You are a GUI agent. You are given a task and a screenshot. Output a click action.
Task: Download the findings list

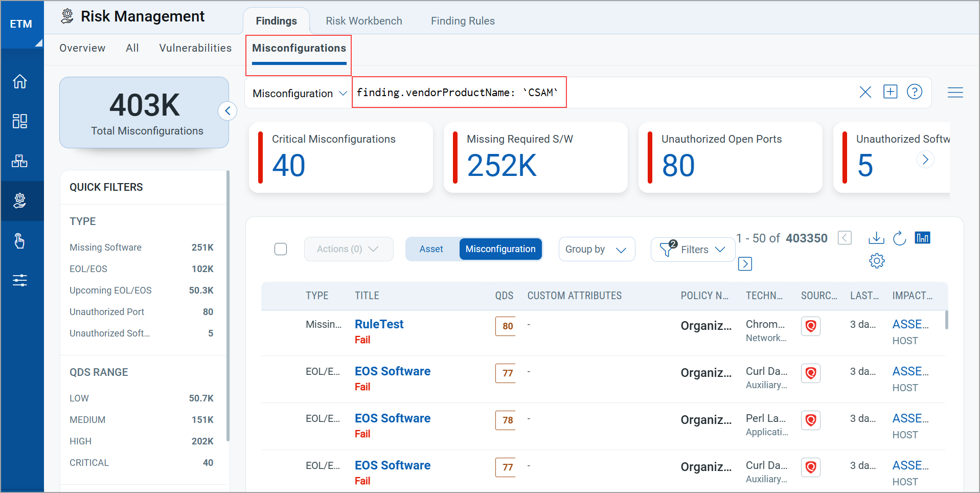876,238
